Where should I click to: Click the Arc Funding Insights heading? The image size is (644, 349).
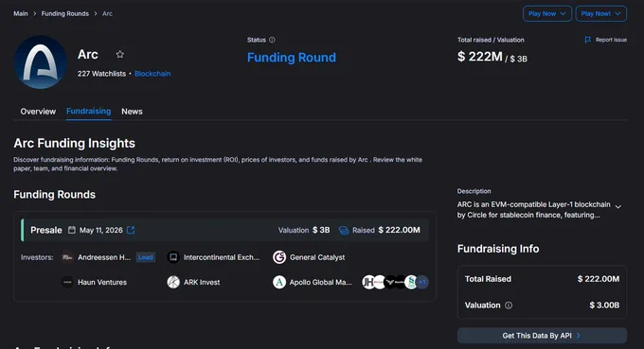tap(74, 143)
